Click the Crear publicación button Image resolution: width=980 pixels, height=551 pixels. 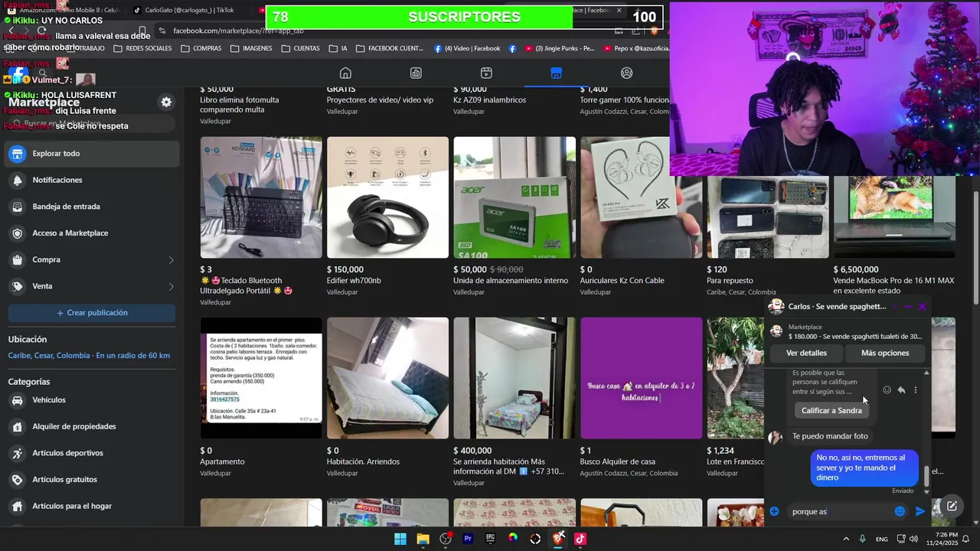click(x=92, y=313)
